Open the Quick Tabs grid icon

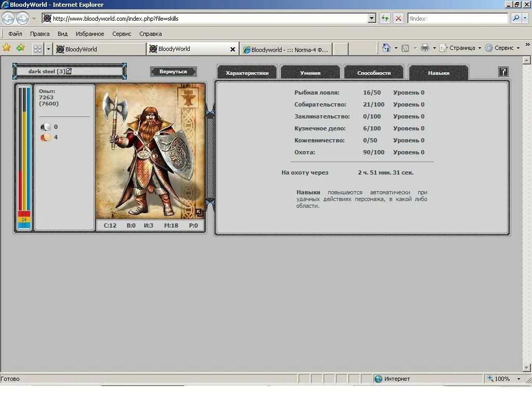(x=37, y=49)
